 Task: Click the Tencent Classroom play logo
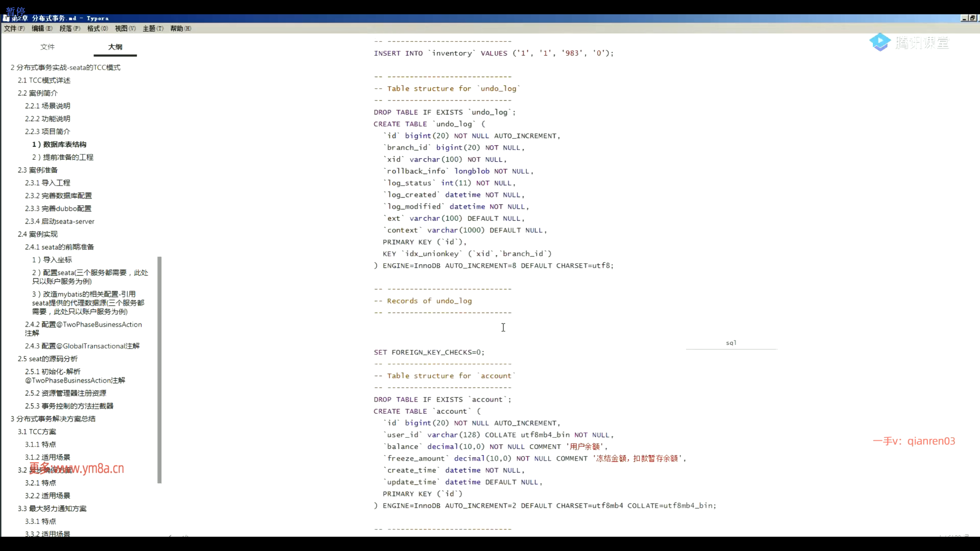pos(879,42)
